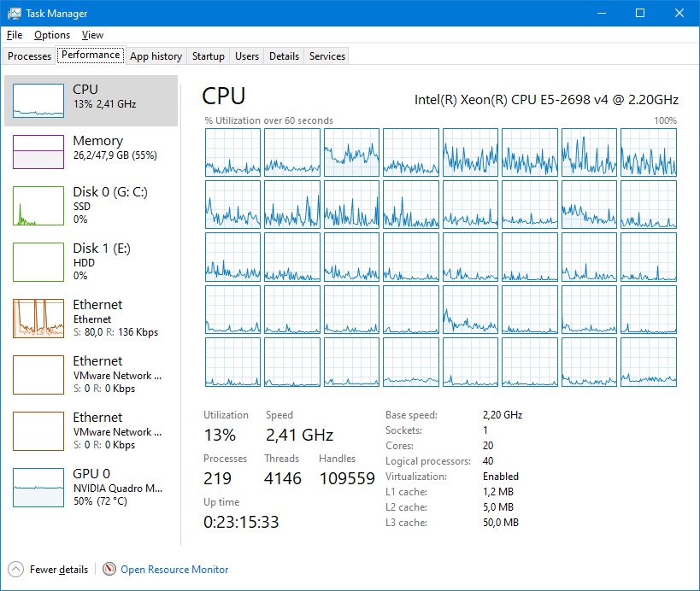Click the L1 cache 1,2 MB value
This screenshot has width=700, height=591.
[498, 492]
